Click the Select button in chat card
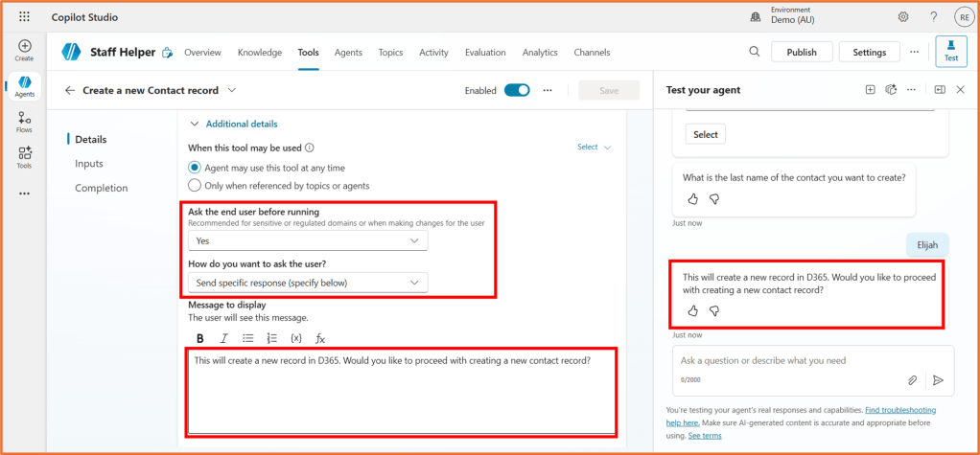The width and height of the screenshot is (980, 455). 706,134
